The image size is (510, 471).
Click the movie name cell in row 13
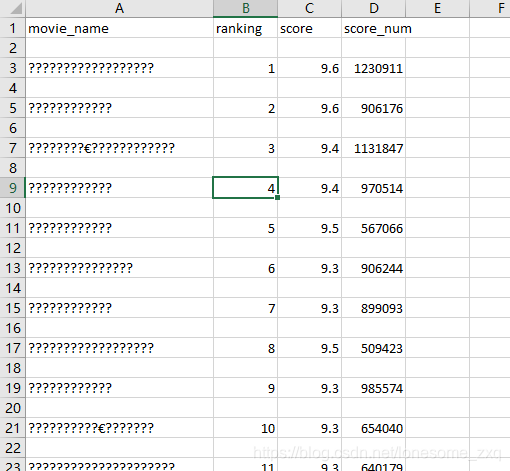coord(119,268)
